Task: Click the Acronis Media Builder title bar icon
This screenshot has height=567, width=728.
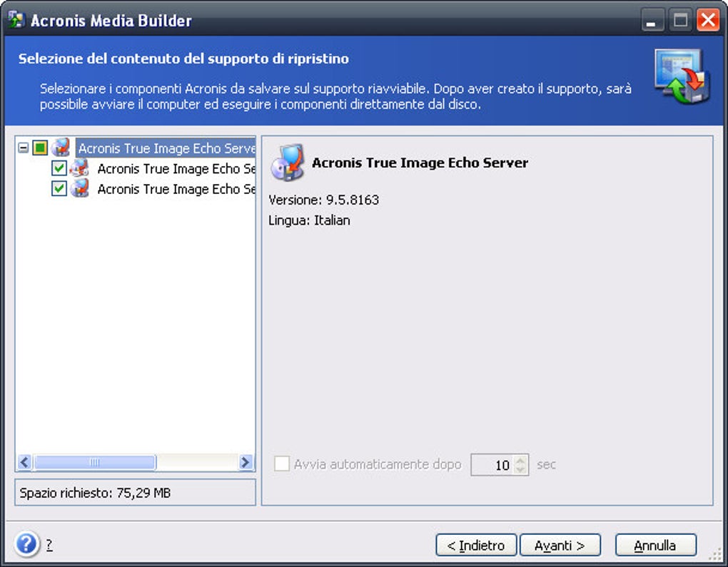Action: pos(16,20)
